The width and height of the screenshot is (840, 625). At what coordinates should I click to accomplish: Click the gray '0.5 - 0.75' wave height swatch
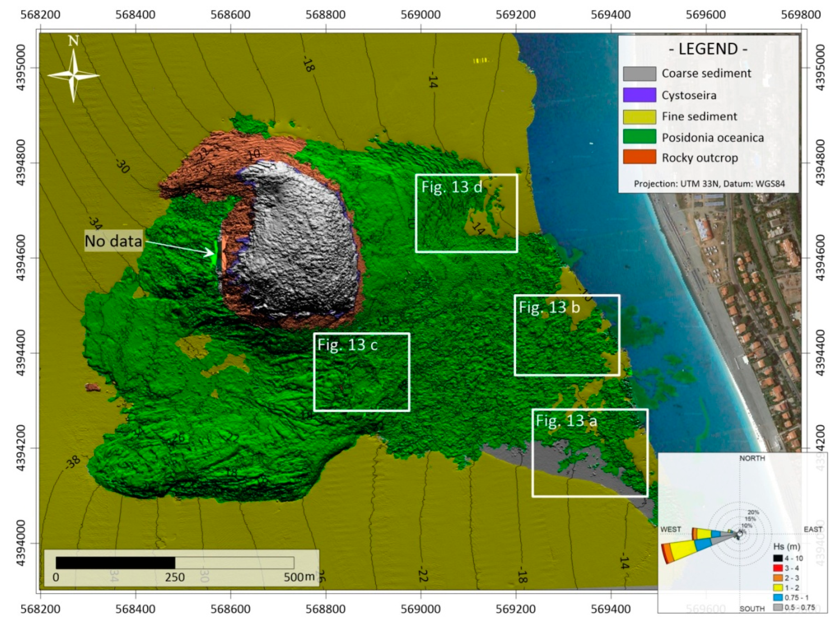click(778, 607)
